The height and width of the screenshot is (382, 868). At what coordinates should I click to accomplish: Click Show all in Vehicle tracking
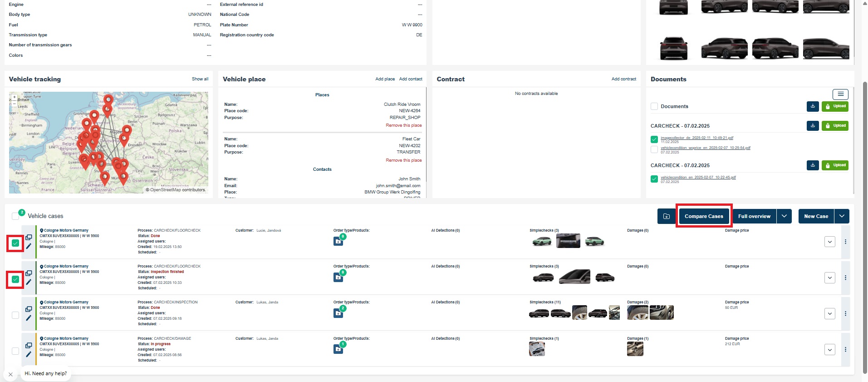click(x=200, y=79)
